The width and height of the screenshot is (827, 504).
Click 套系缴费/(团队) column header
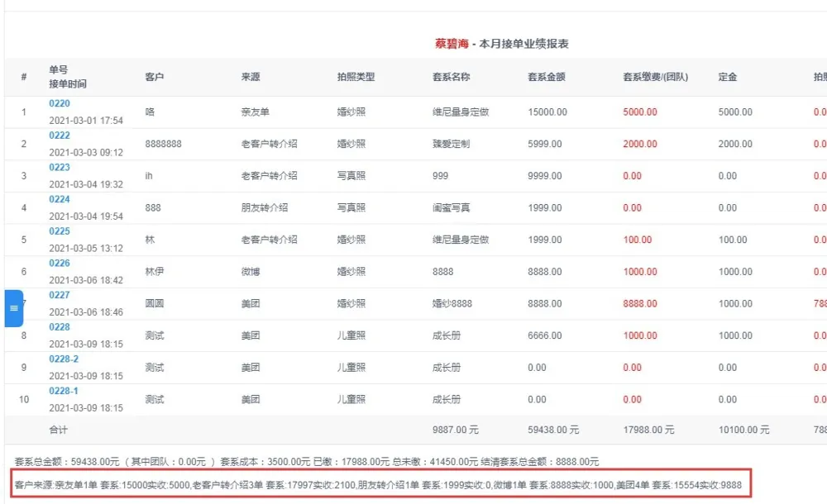[x=655, y=77]
